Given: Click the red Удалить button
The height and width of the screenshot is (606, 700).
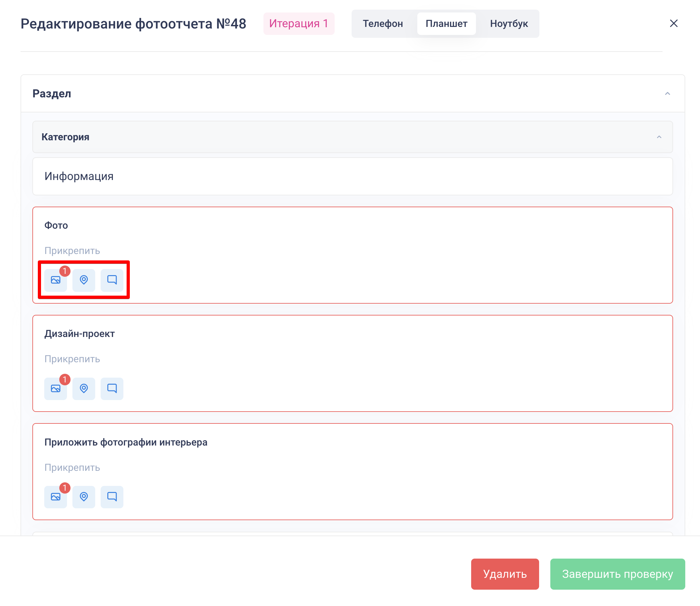Looking at the screenshot, I should pos(504,574).
